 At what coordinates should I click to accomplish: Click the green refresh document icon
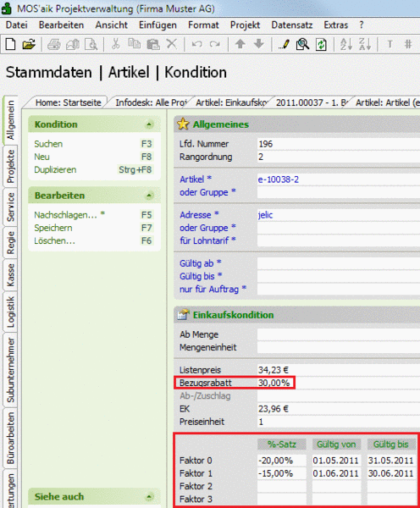[x=321, y=44]
